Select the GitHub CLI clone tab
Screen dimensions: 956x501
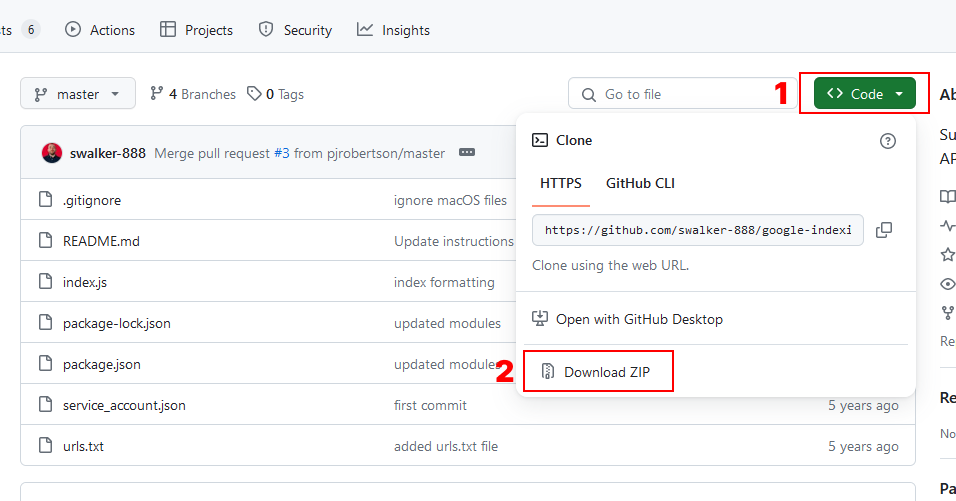[x=640, y=183]
